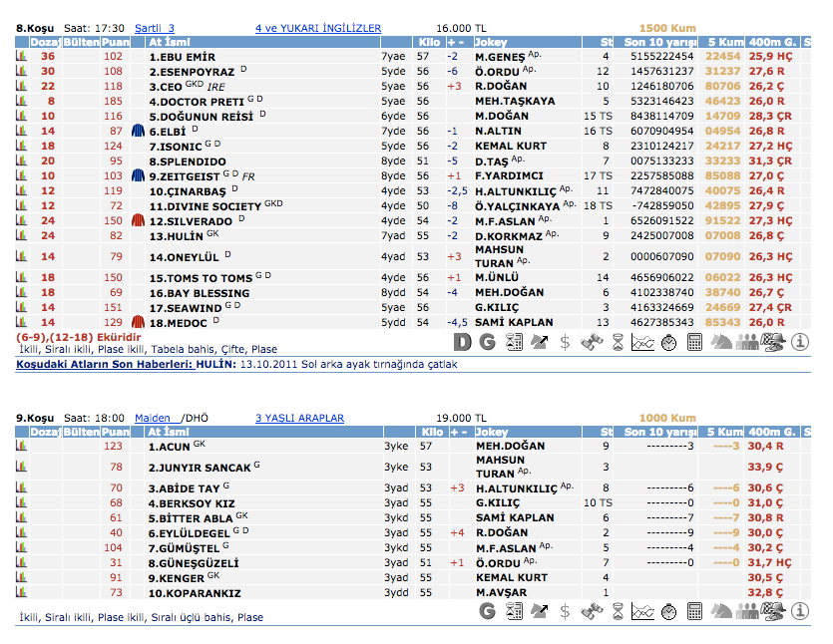The height and width of the screenshot is (644, 833).
Task: Click the info icon below race 9
Action: pyautogui.click(x=799, y=610)
